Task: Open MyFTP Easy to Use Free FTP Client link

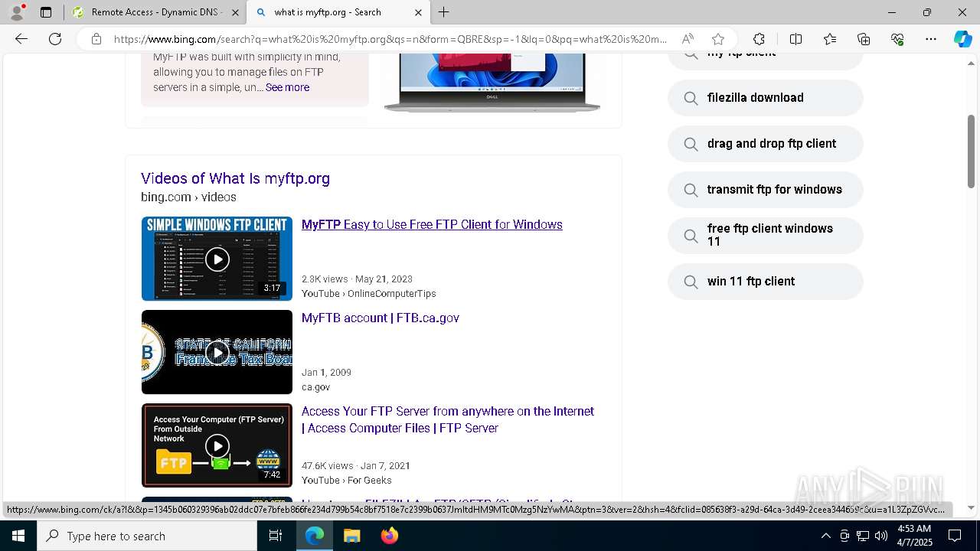Action: click(432, 224)
